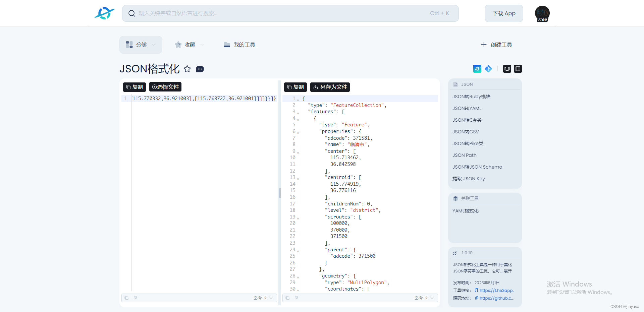The width and height of the screenshot is (644, 312).
Task: Open the output editor 空格 indent dropdown
Action: click(x=424, y=298)
